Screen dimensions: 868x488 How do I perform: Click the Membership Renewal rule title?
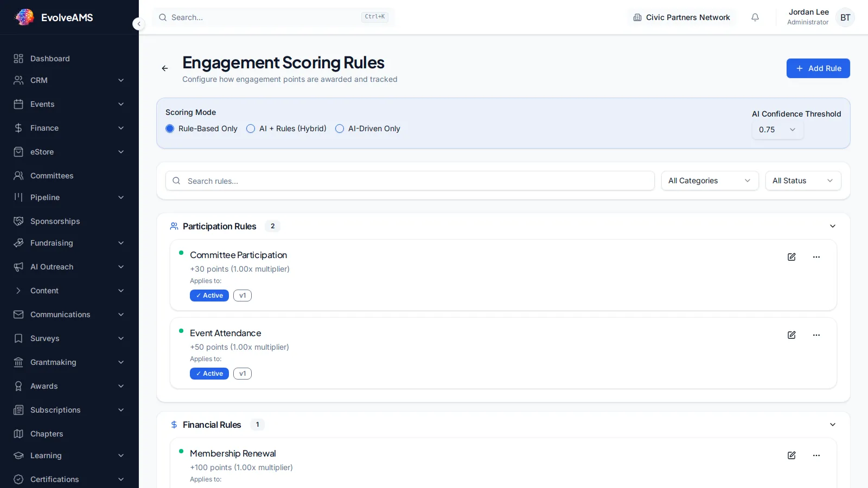233,453
